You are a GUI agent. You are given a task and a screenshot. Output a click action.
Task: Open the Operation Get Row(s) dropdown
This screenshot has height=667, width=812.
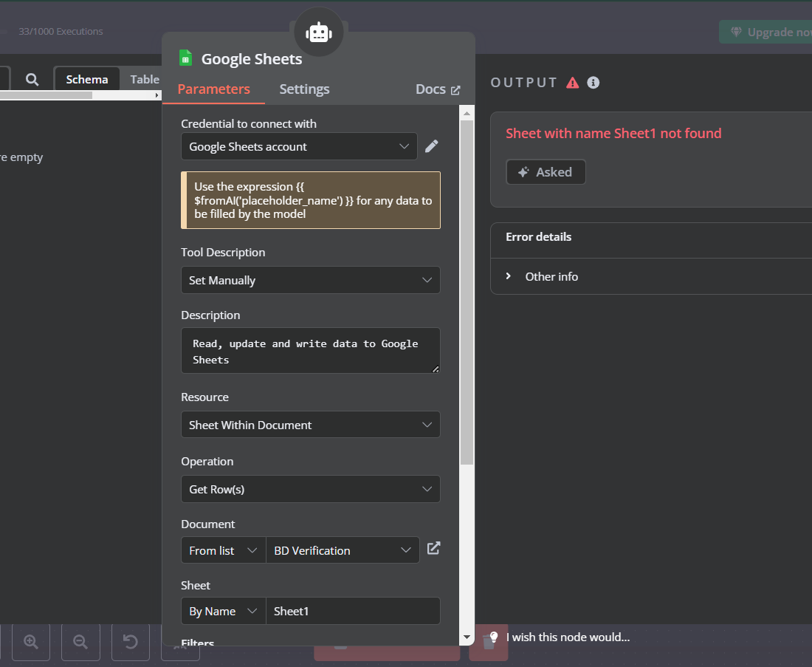tap(310, 489)
